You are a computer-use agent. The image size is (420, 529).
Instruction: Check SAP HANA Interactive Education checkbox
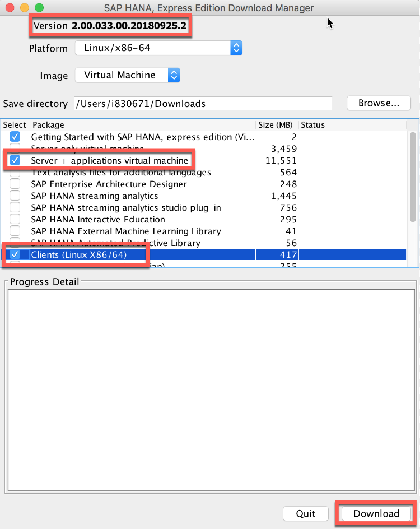point(15,219)
